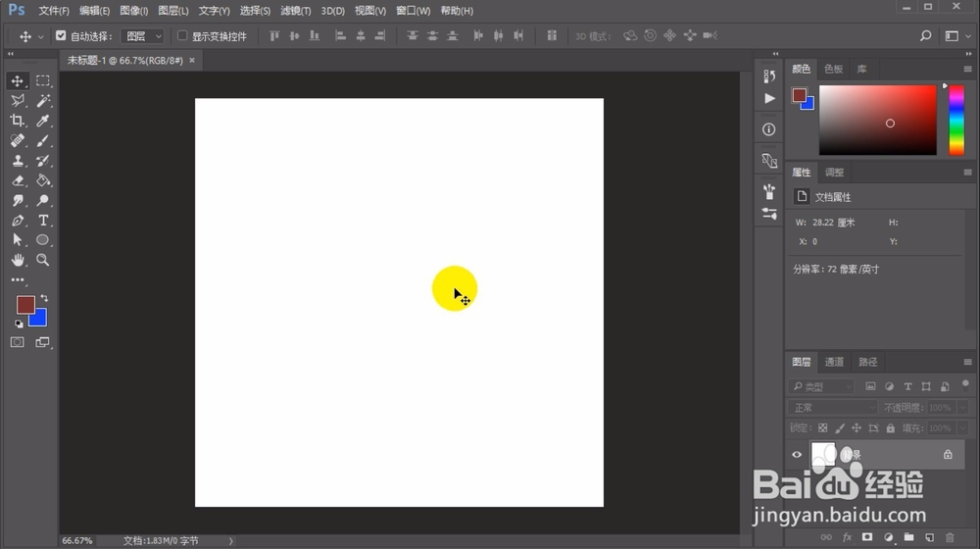The height and width of the screenshot is (549, 980).
Task: Select the Magic Wand tool
Action: (x=42, y=100)
